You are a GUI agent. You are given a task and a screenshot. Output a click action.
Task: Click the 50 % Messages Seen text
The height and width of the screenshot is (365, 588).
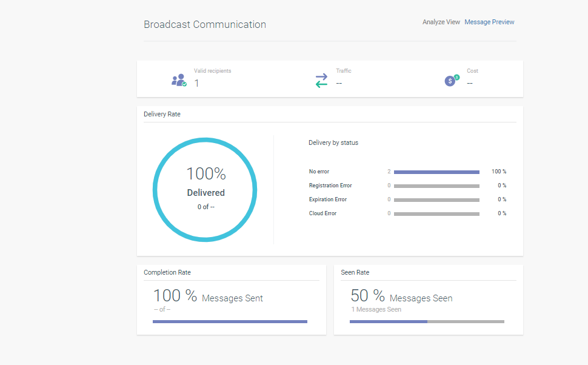401,296
